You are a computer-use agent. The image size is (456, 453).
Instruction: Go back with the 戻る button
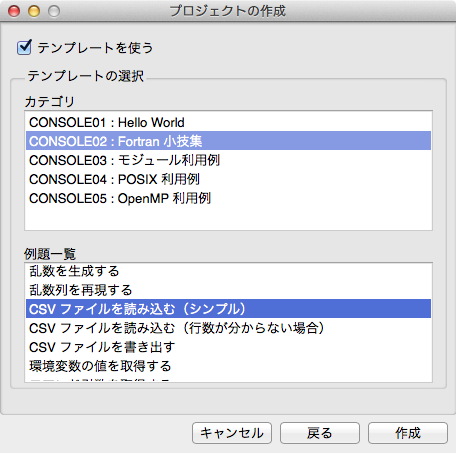320,433
